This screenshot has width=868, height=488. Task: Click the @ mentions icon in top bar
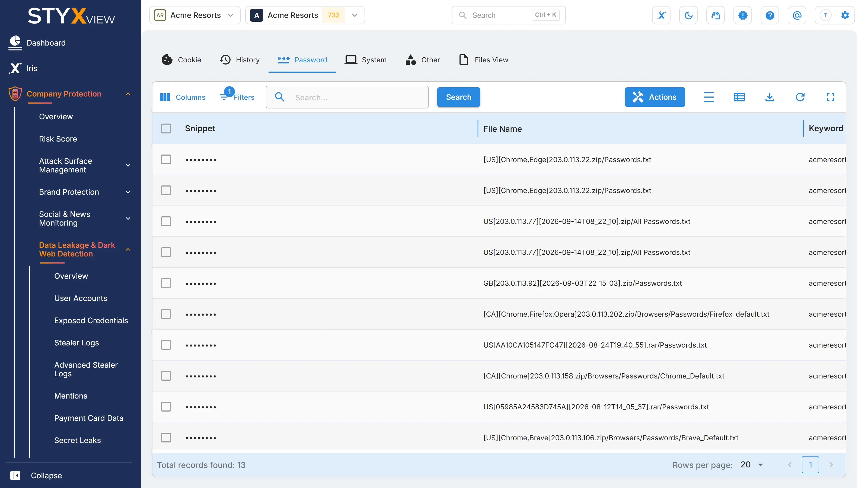(x=797, y=15)
